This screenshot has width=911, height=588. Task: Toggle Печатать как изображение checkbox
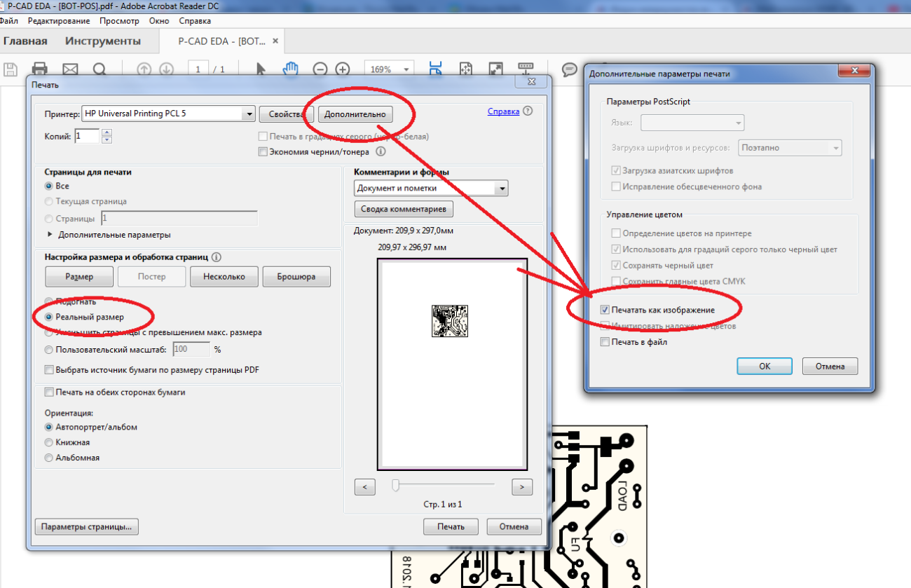[x=605, y=309]
